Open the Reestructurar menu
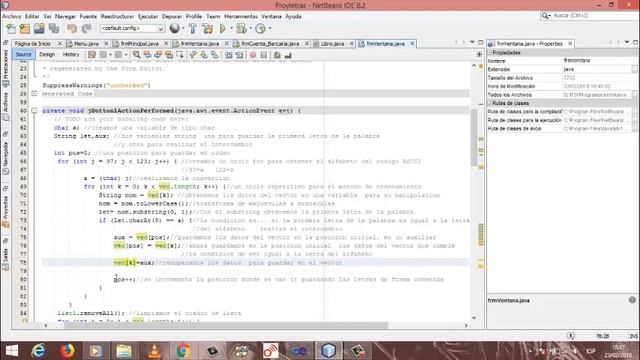This screenshot has height=360, width=640. tap(117, 16)
